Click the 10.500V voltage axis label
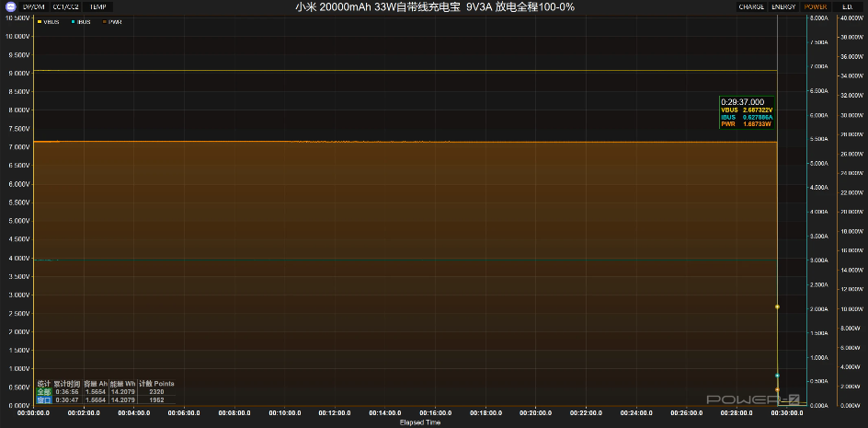This screenshot has width=868, height=428. 17,17
